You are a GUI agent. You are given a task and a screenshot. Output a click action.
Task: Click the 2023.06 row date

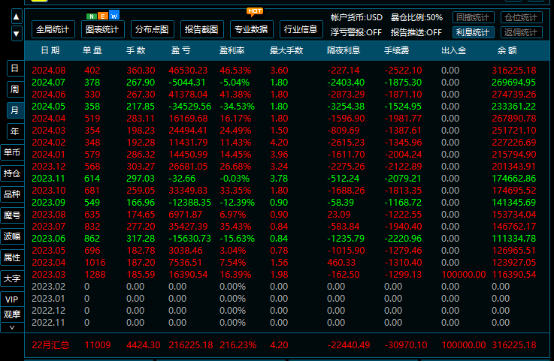49,239
